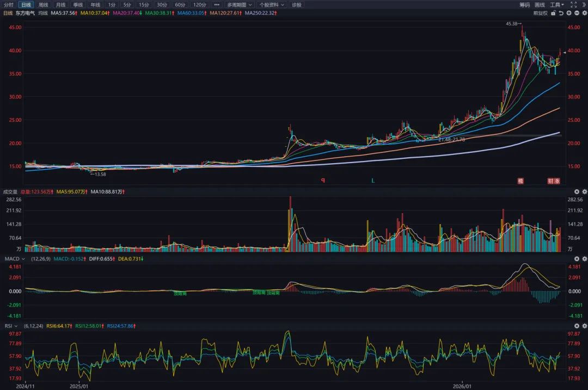
Task: Click the MA5:37.56 indicator value
Action: pos(64,13)
